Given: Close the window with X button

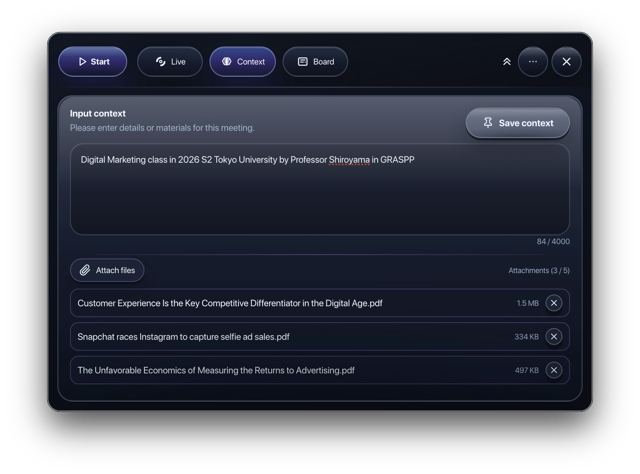Looking at the screenshot, I should pos(567,62).
